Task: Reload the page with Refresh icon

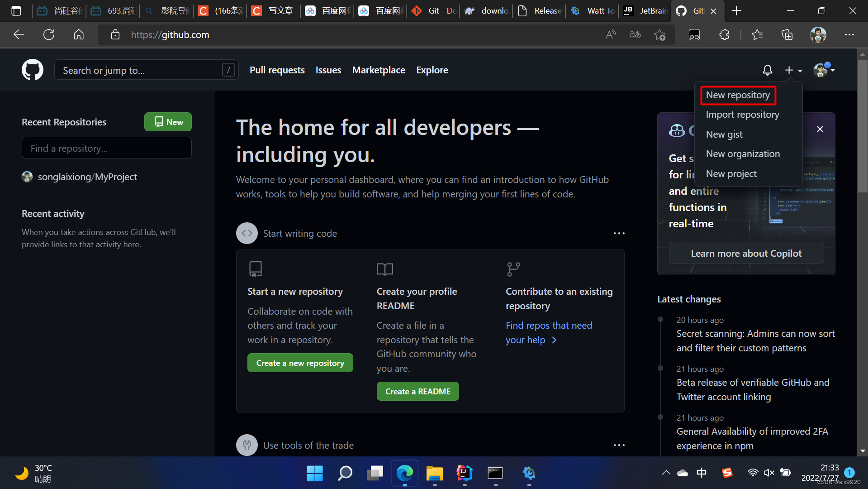Action: (x=49, y=35)
